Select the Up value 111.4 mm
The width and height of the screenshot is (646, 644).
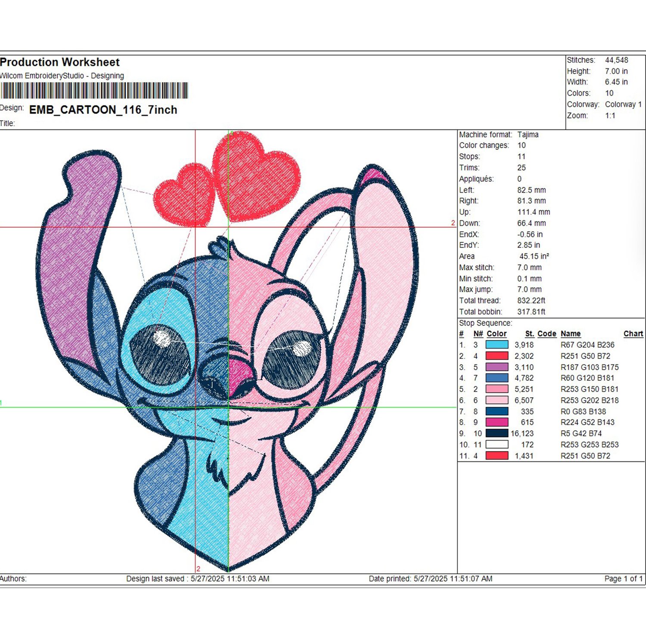tap(534, 212)
